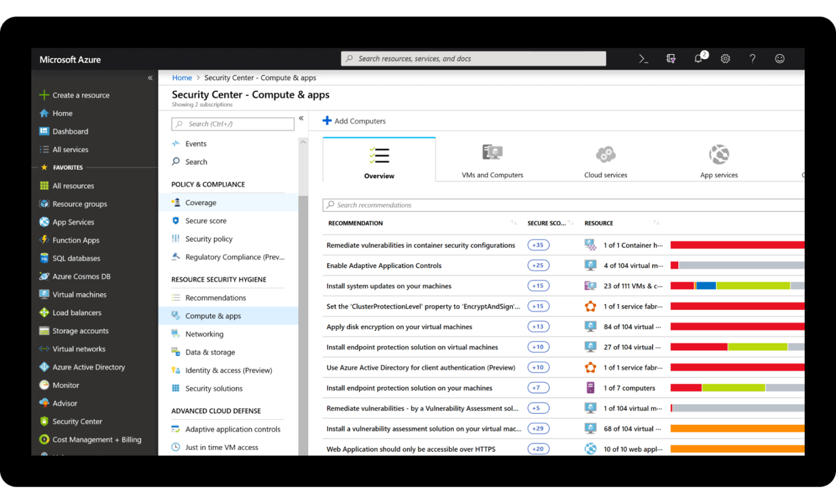Collapse the Security Center menu pane
Image resolution: width=836 pixels, height=504 pixels.
(x=301, y=118)
